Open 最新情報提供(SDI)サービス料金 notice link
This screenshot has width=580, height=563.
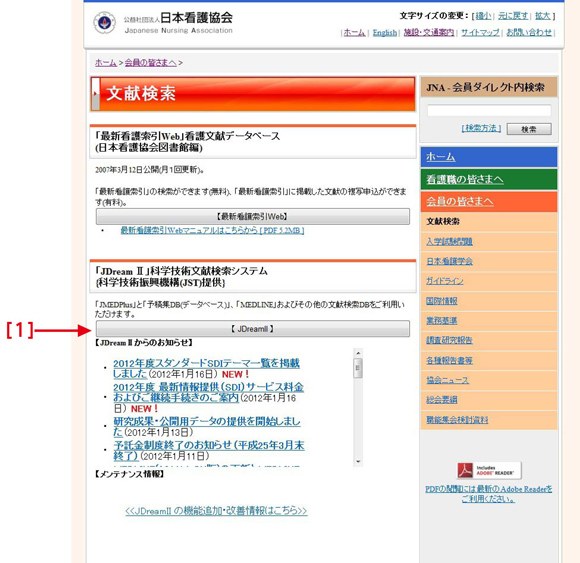click(208, 392)
